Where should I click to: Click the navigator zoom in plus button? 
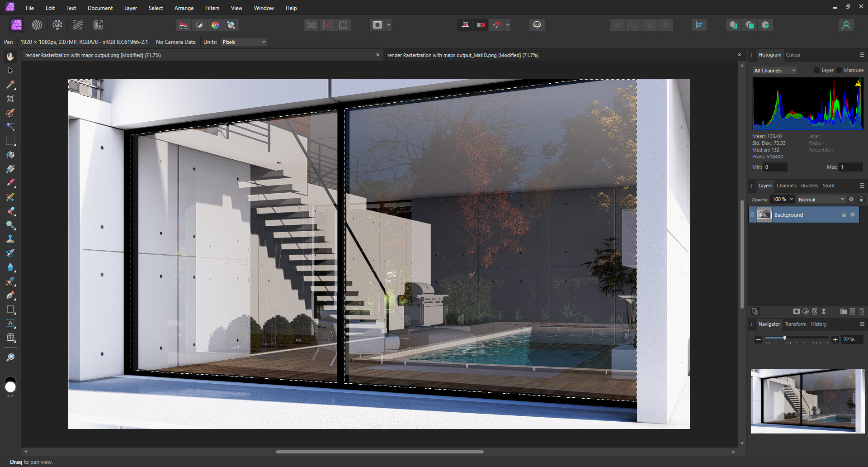point(835,339)
